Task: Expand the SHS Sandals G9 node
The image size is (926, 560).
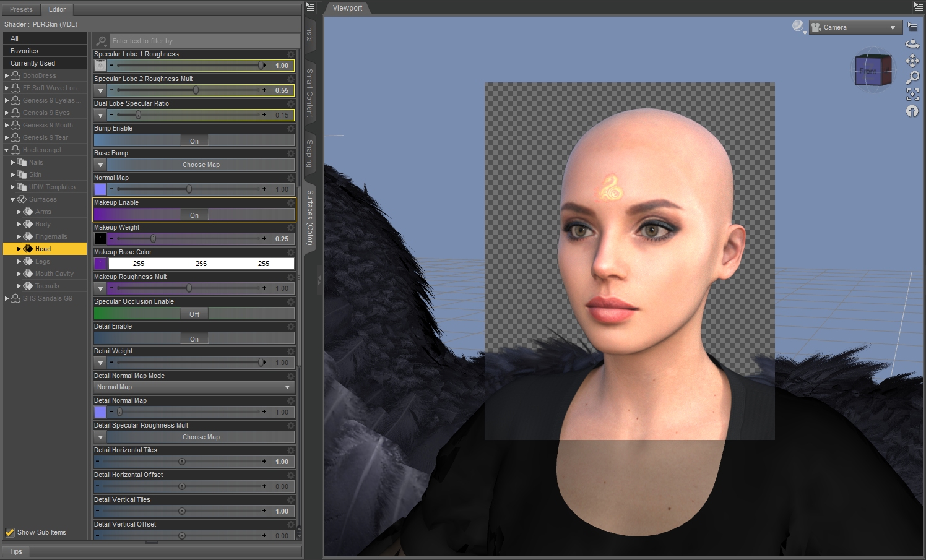Action: (7, 298)
